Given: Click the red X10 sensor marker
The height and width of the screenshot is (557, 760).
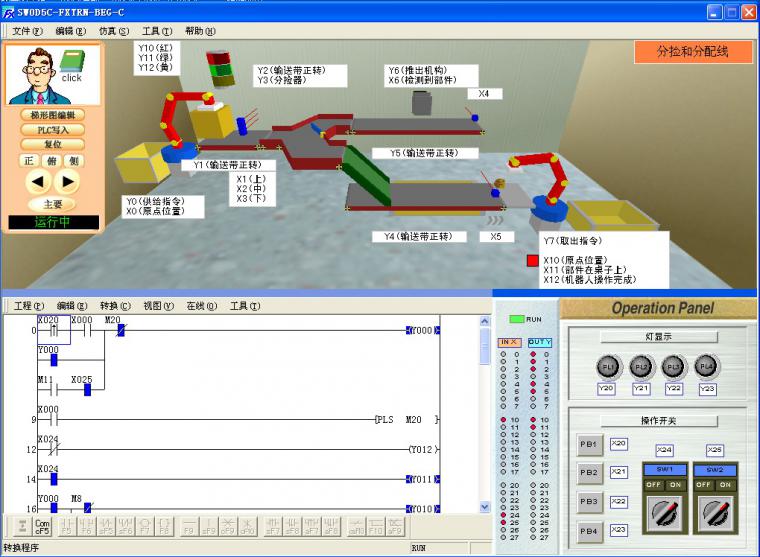Looking at the screenshot, I should [x=533, y=261].
